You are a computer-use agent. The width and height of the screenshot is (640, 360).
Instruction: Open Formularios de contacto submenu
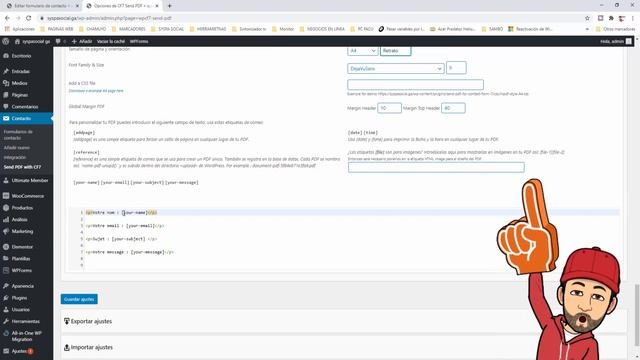[18, 135]
